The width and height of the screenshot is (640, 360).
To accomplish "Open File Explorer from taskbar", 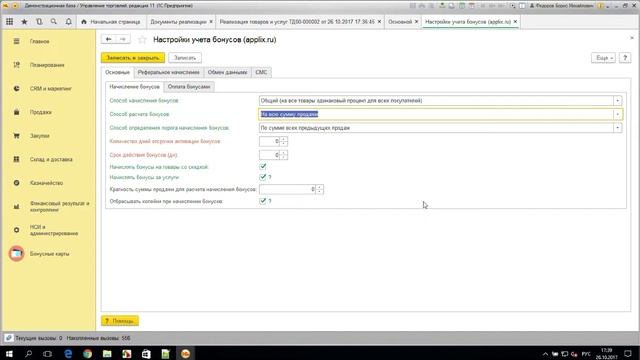I will 107,354.
